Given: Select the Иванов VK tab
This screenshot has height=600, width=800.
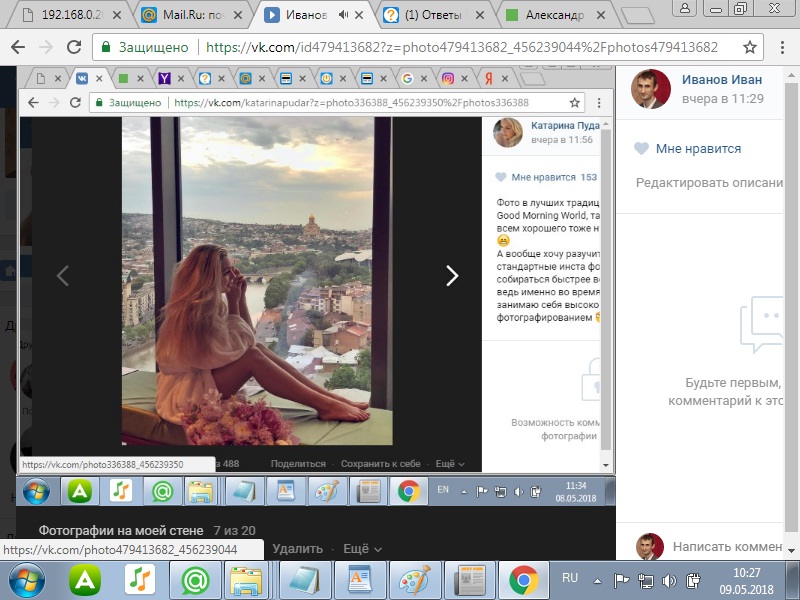Looking at the screenshot, I should [x=306, y=15].
